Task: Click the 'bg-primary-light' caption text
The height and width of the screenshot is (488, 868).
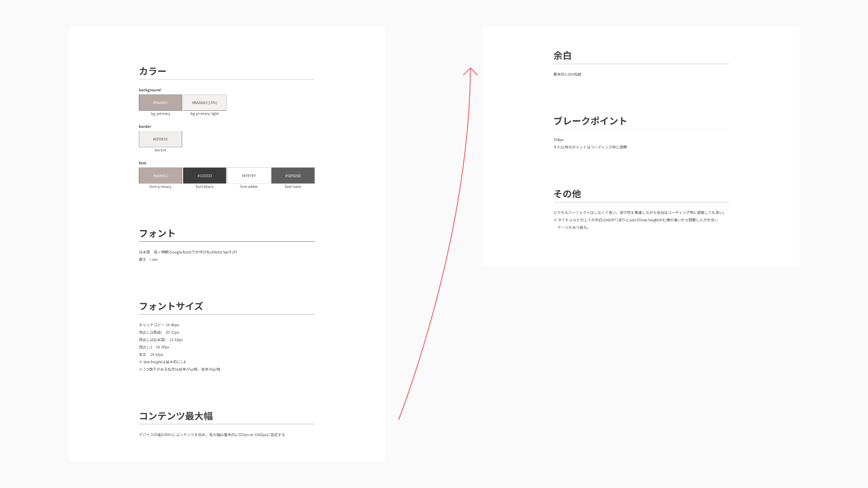Action: tap(205, 114)
